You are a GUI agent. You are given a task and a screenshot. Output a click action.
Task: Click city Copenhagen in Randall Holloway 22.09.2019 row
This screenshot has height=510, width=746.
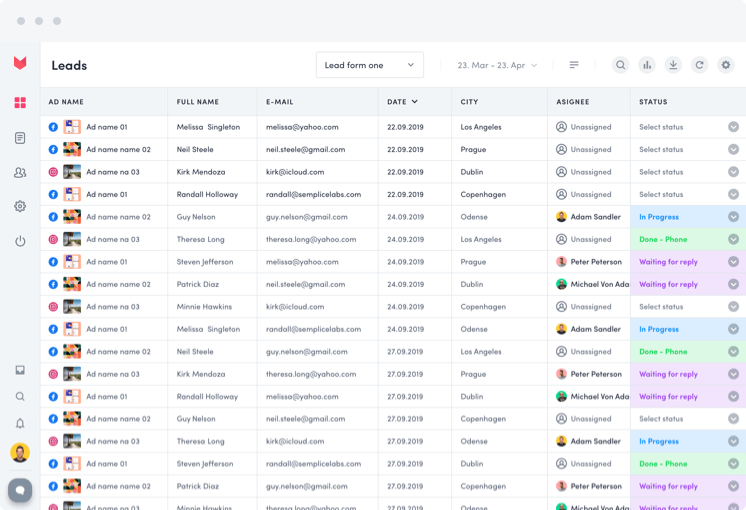483,194
